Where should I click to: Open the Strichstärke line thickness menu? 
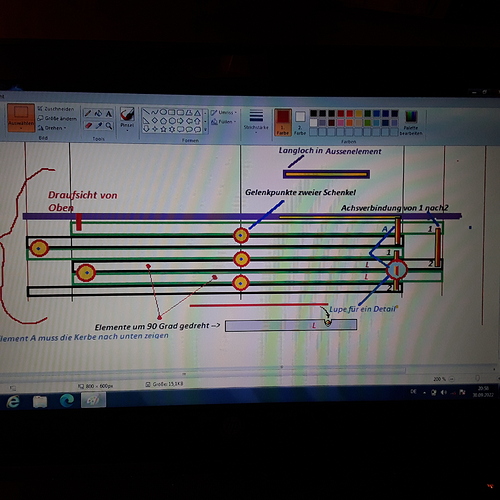256,121
